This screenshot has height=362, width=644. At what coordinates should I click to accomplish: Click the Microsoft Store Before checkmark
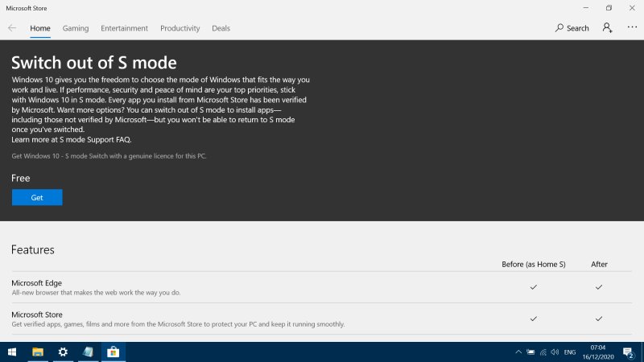[534, 319]
